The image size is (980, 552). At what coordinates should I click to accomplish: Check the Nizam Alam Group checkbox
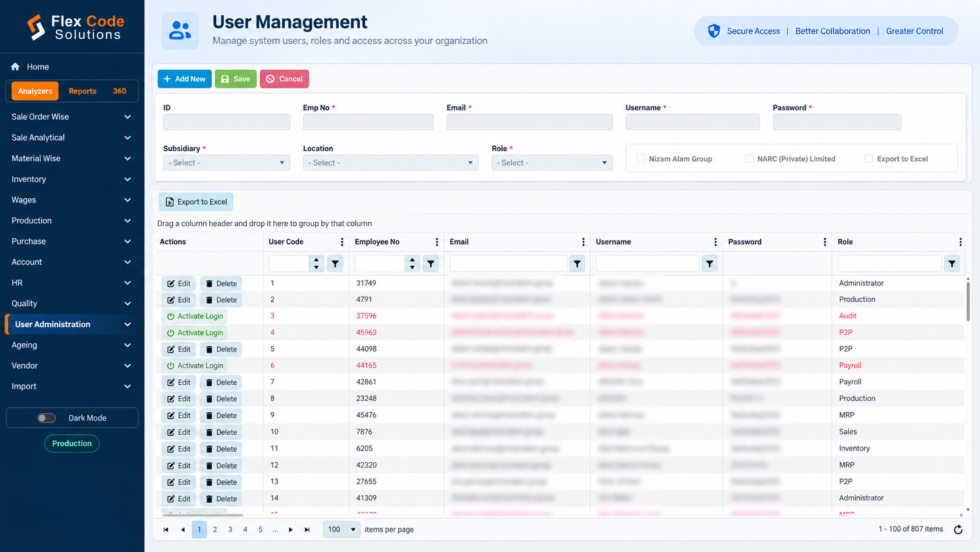click(641, 159)
